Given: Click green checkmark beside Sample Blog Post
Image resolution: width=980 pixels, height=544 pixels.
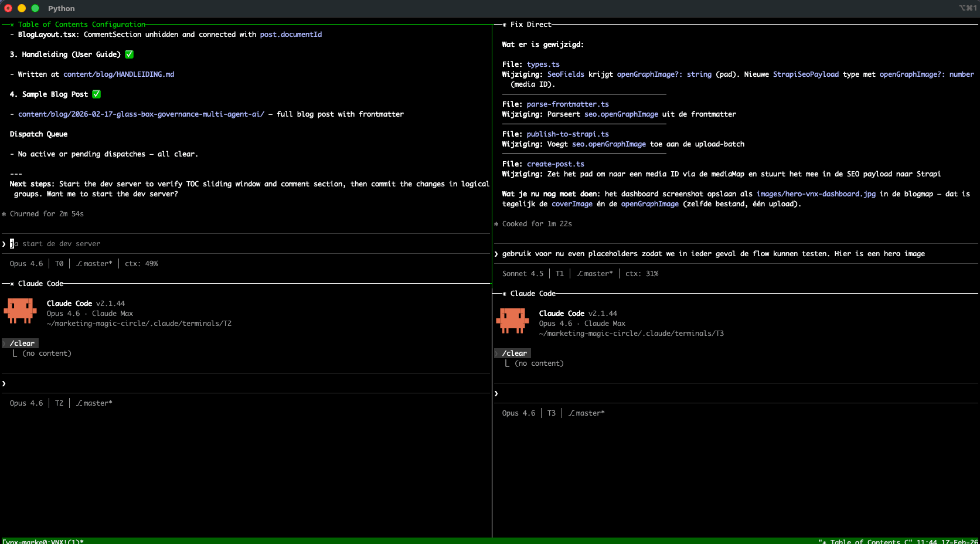Looking at the screenshot, I should point(96,94).
